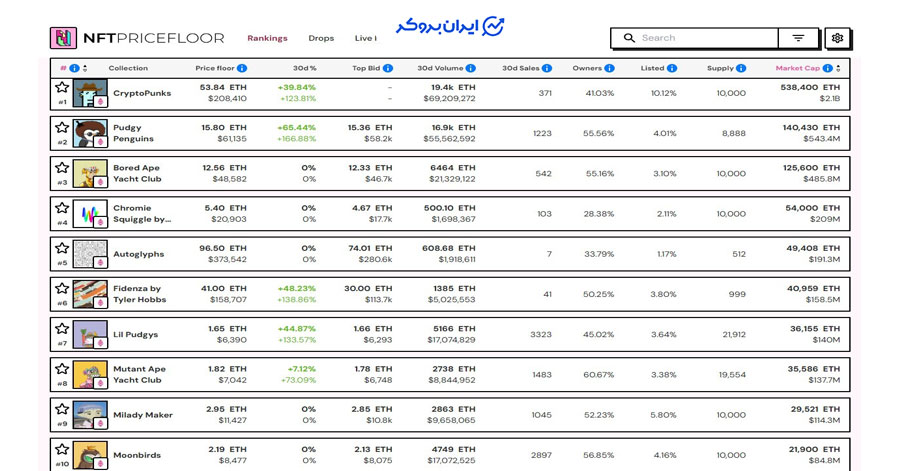Select Autoglyphs price floor 96.50 ETH
The height and width of the screenshot is (471, 900).
(223, 248)
